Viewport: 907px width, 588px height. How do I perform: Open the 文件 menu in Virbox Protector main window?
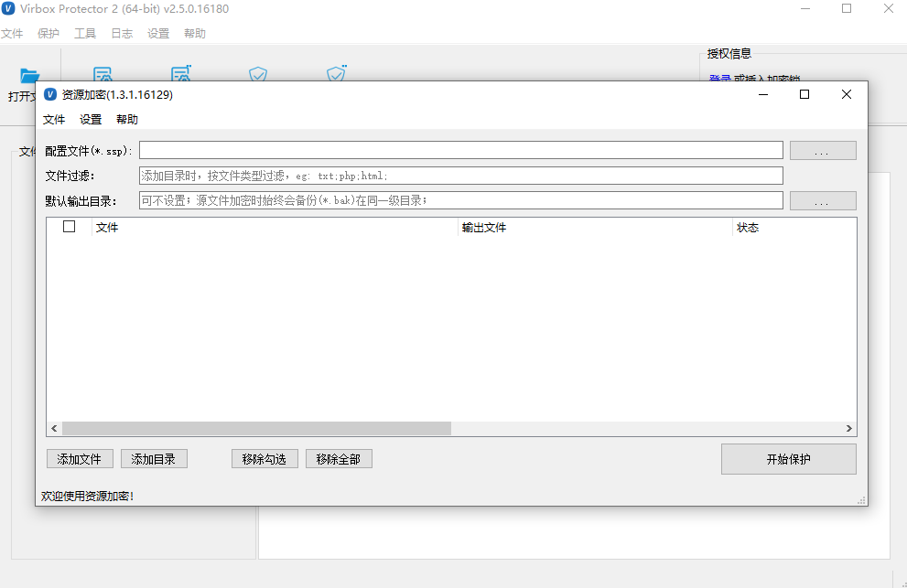point(12,34)
